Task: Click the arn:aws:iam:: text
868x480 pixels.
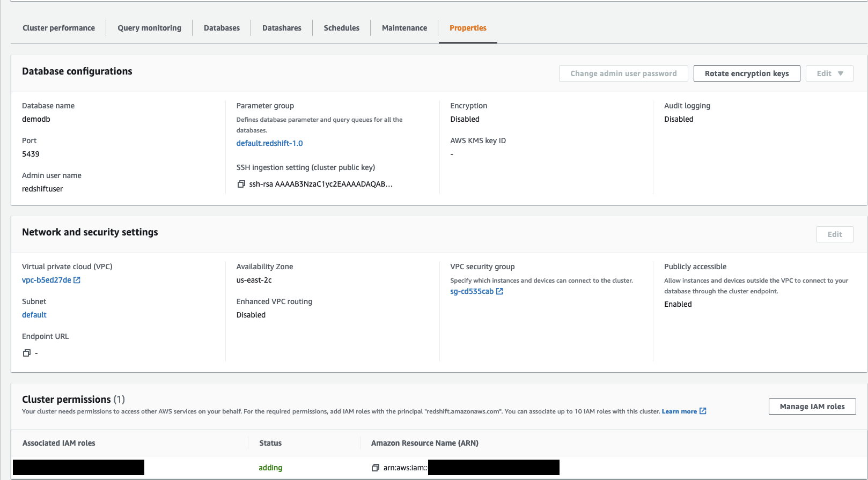Action: [406, 468]
